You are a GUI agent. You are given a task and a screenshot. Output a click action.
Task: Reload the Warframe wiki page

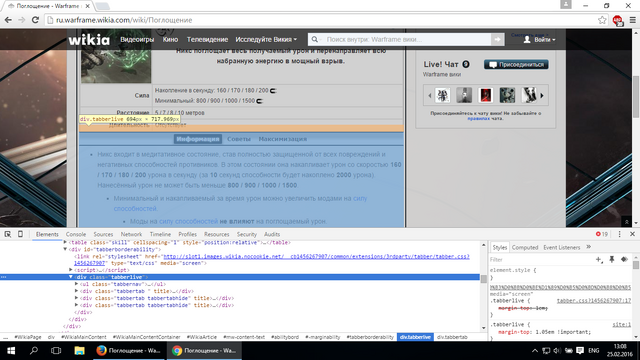coord(35,20)
